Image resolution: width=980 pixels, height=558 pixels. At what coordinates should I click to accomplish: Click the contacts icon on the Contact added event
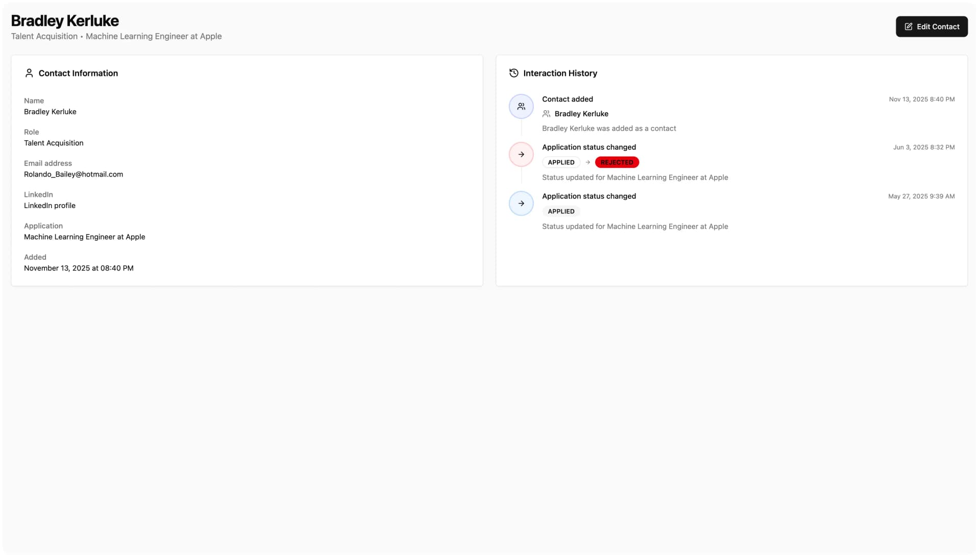(521, 106)
